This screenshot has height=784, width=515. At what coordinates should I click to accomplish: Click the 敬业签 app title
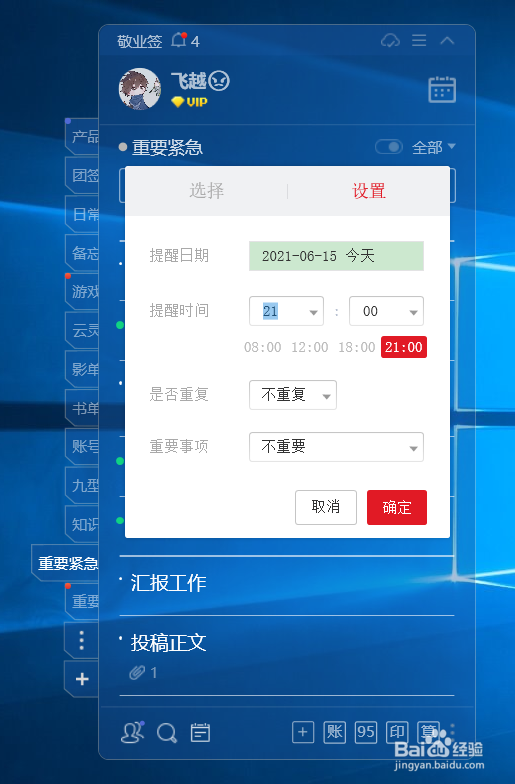pyautogui.click(x=140, y=41)
